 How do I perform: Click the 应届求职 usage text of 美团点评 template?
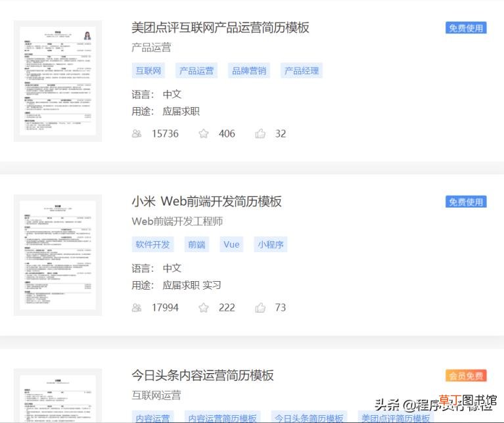pos(181,111)
